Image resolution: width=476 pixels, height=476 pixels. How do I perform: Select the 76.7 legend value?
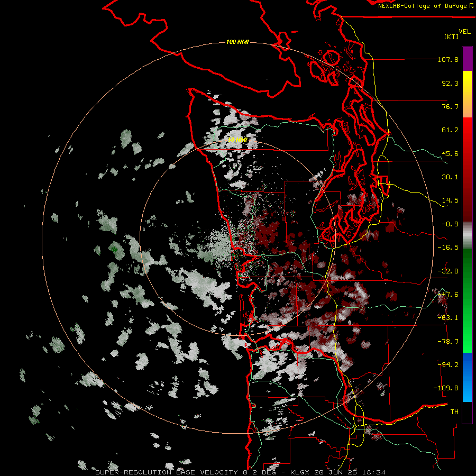pos(450,106)
